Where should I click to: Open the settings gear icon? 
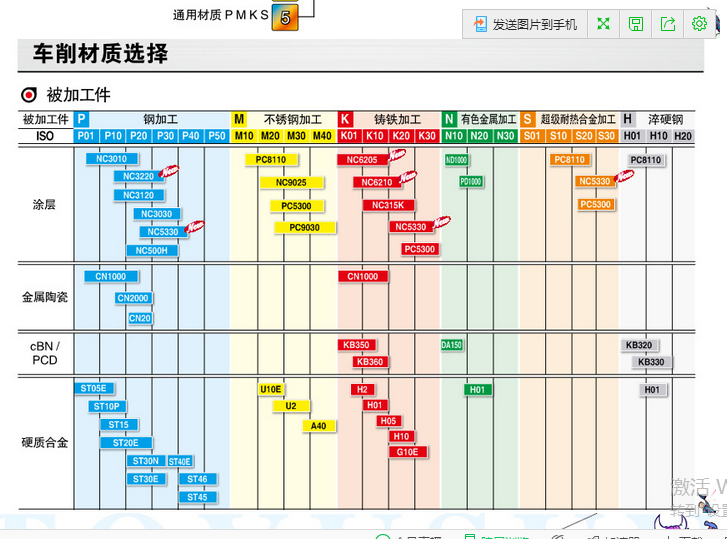(699, 24)
